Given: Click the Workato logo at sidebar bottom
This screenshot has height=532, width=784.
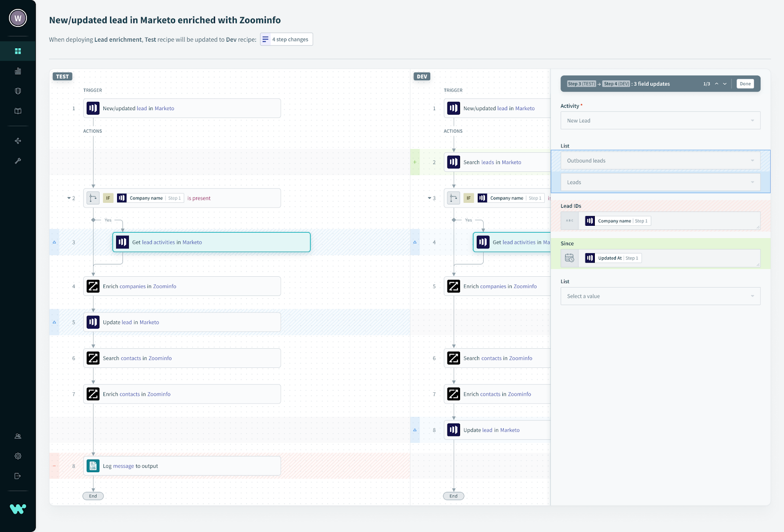Looking at the screenshot, I should click(18, 509).
